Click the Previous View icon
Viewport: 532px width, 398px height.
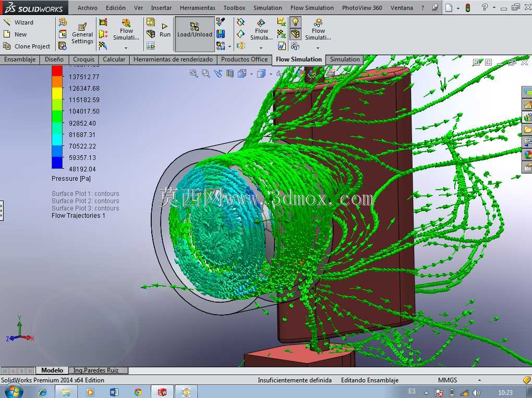218,73
